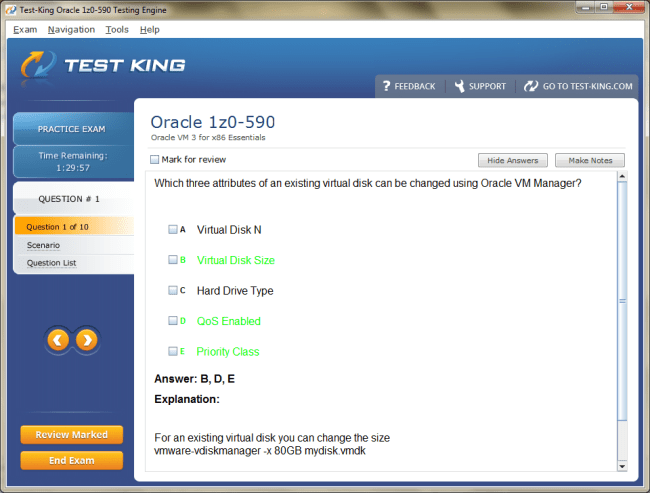Tick answer C Hard Drive Type

point(172,290)
